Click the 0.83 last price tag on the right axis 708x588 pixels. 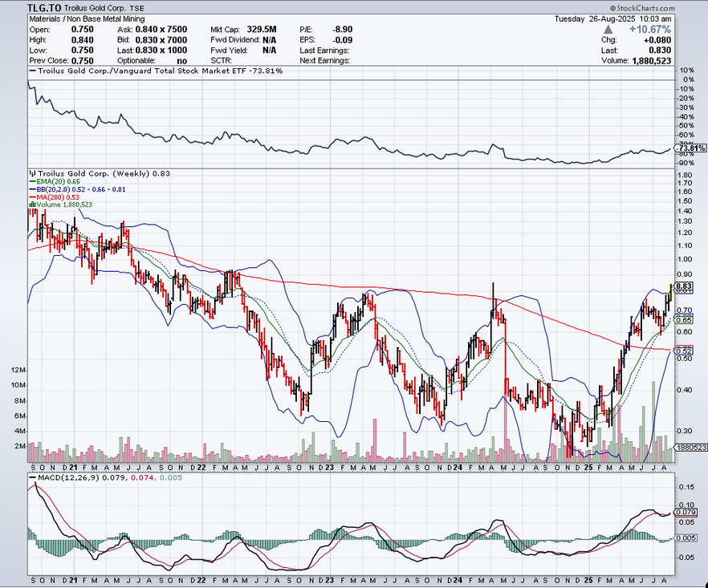pos(684,286)
